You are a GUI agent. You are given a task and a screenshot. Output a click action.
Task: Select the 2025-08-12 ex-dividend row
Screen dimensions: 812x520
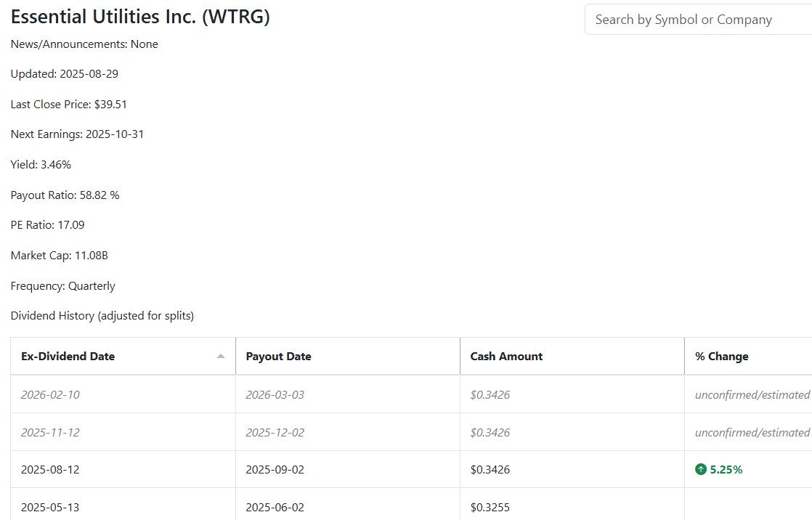(x=411, y=470)
